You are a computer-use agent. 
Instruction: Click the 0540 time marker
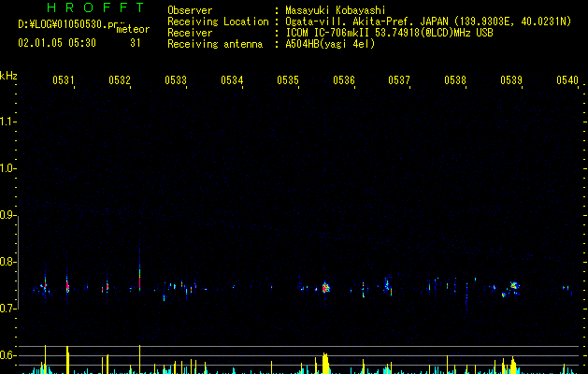[567, 79]
